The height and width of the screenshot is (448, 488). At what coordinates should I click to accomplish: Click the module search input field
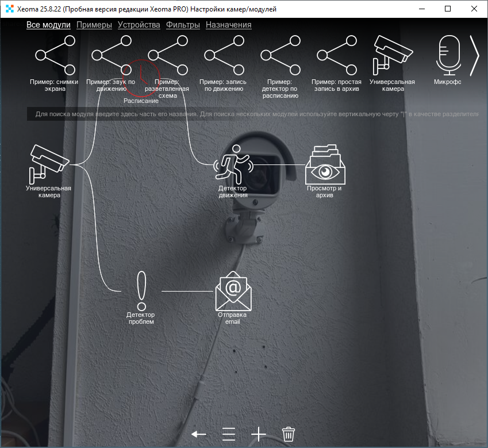coord(253,114)
